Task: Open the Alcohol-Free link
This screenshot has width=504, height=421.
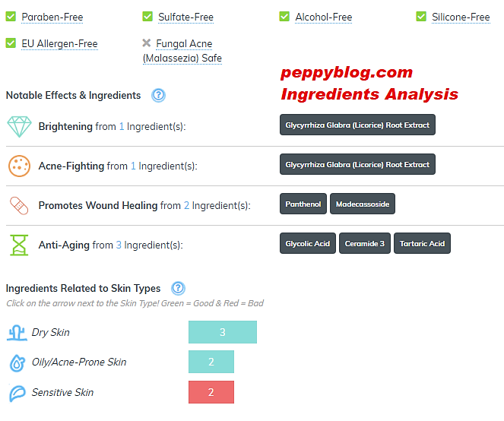Action: tap(323, 17)
